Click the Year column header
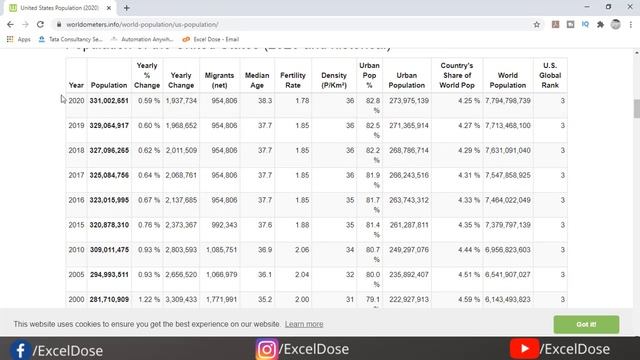Viewport: 640px width, 360px height. click(76, 85)
